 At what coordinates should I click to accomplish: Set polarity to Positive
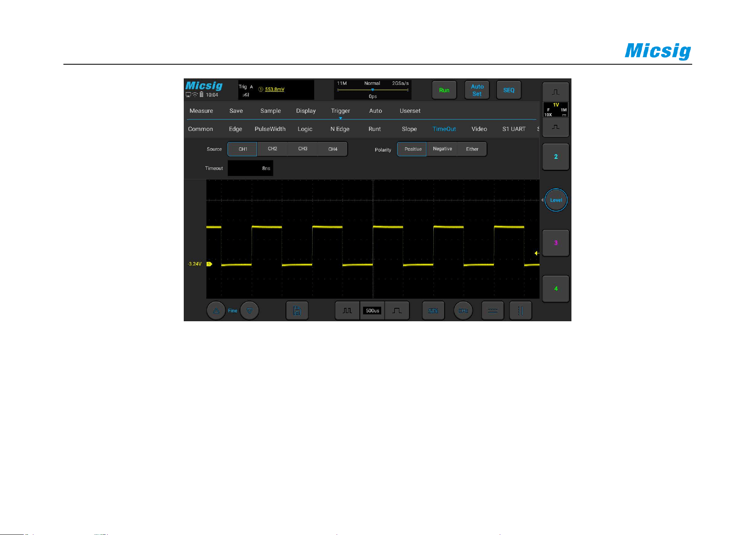[x=413, y=149]
